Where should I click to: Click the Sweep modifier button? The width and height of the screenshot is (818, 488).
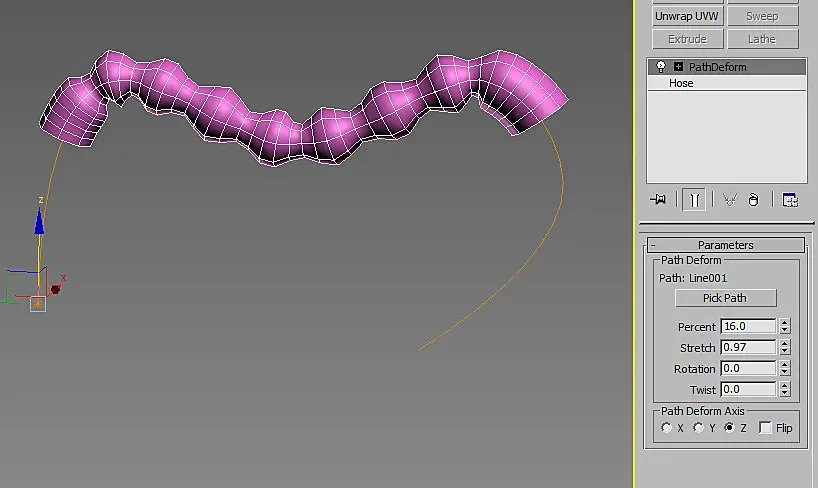coord(762,16)
